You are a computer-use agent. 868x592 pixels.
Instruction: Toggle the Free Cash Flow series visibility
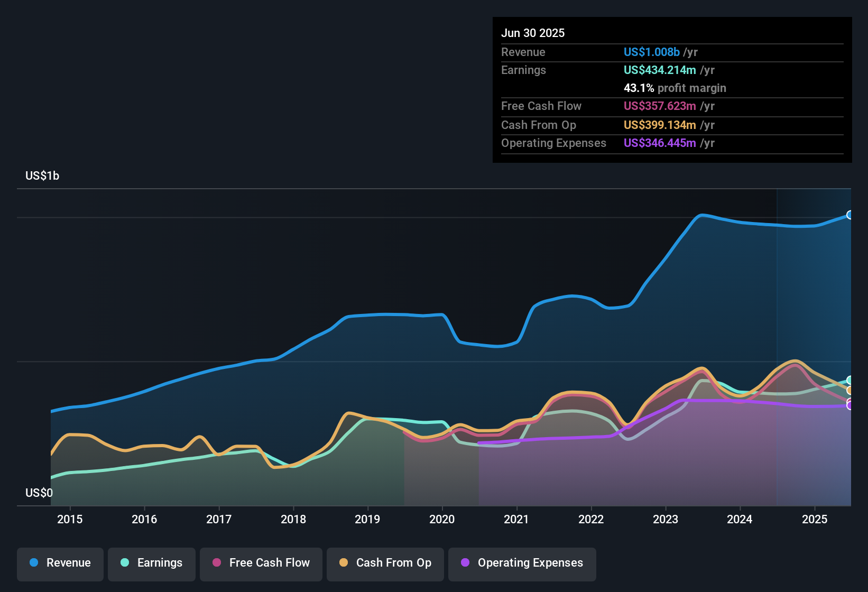[261, 563]
